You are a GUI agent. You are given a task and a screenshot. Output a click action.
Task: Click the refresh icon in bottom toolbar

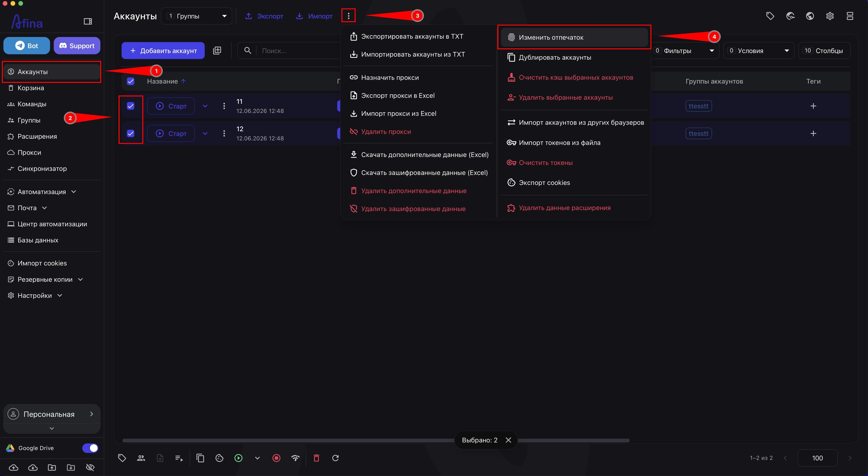[x=335, y=458]
